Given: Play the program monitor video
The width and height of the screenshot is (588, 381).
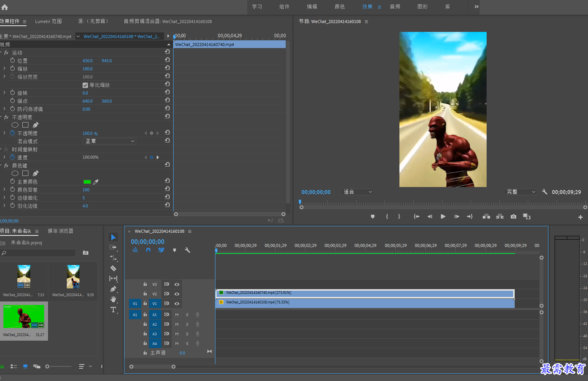Looking at the screenshot, I should pyautogui.click(x=443, y=217).
